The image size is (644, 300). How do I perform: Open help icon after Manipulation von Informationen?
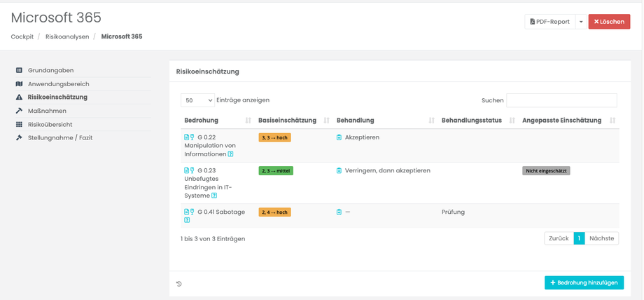tap(231, 154)
